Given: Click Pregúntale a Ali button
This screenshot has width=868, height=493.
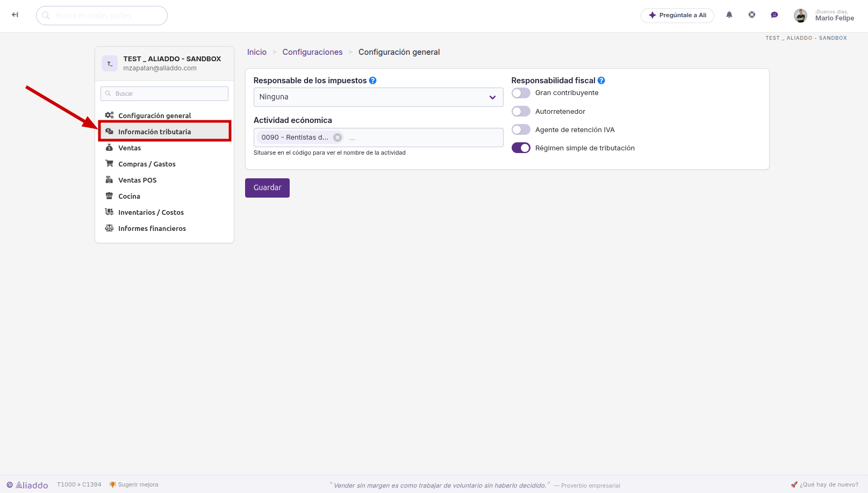Looking at the screenshot, I should 677,16.
